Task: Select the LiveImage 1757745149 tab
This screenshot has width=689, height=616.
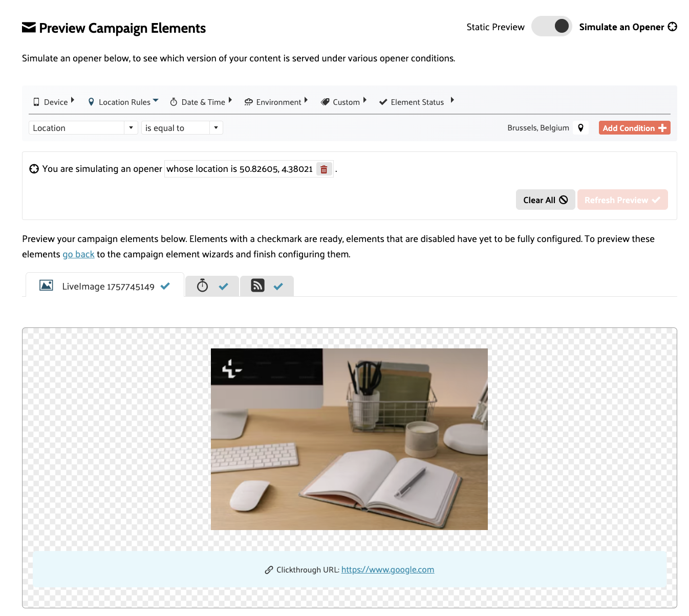Action: tap(105, 286)
